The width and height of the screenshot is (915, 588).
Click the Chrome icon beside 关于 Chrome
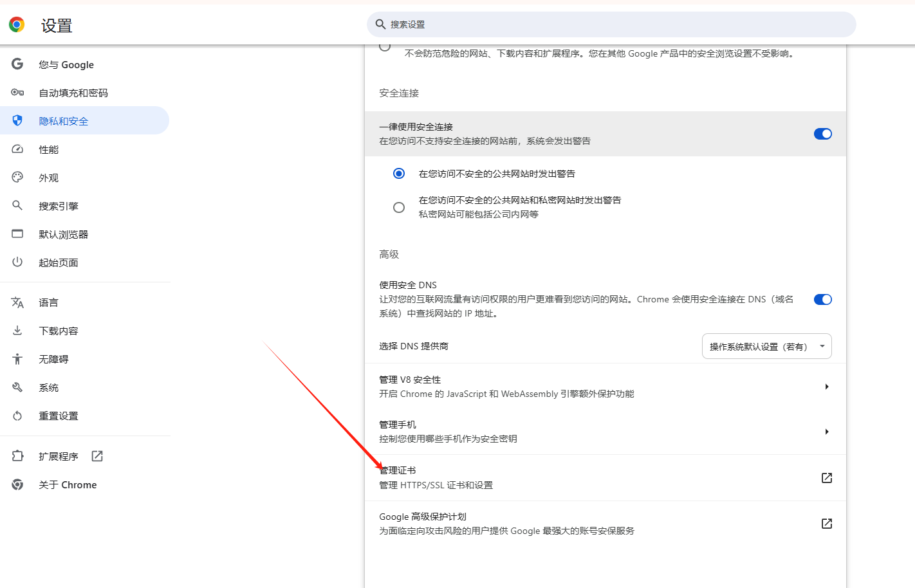[17, 484]
